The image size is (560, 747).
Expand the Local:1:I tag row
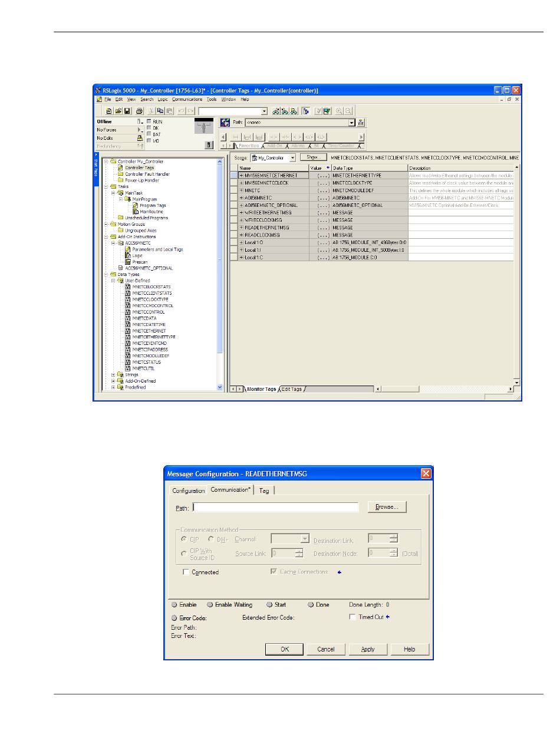241,250
